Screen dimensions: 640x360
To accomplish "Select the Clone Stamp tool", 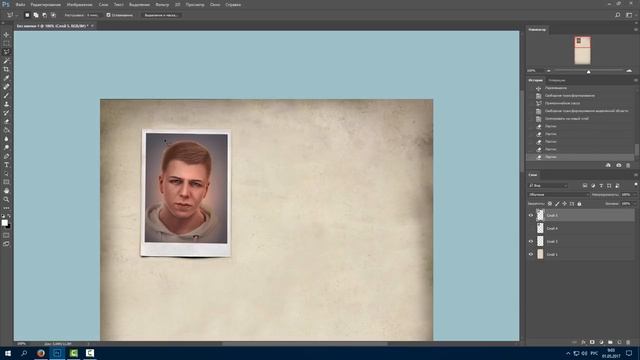I will coord(6,104).
